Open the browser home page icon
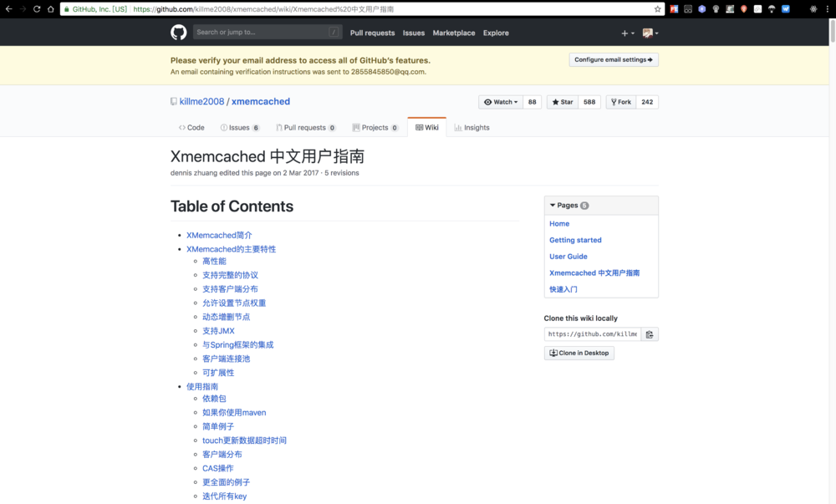This screenshot has width=836, height=504. (x=51, y=9)
